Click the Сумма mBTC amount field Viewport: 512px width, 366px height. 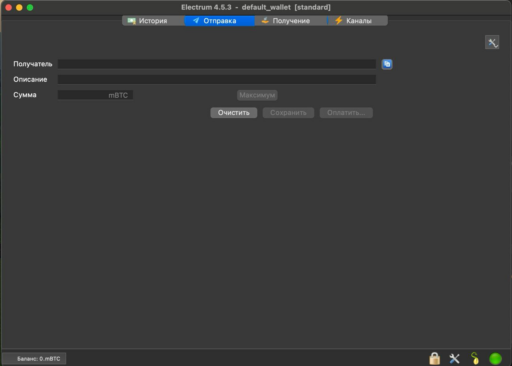point(95,95)
